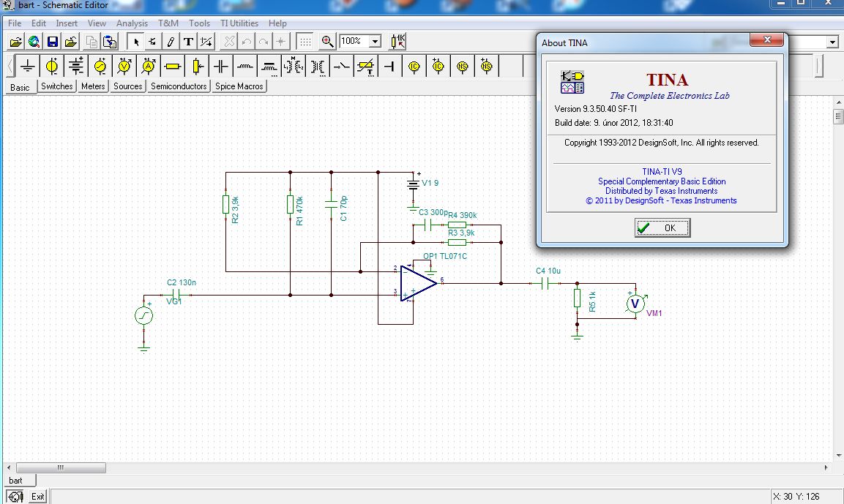Screen dimensions: 844x504
Task: Switch to the Switches component tab
Action: click(56, 86)
